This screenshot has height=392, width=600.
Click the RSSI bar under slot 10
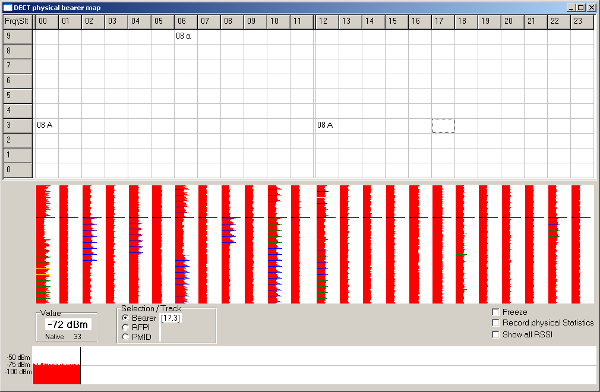pyautogui.click(x=275, y=244)
